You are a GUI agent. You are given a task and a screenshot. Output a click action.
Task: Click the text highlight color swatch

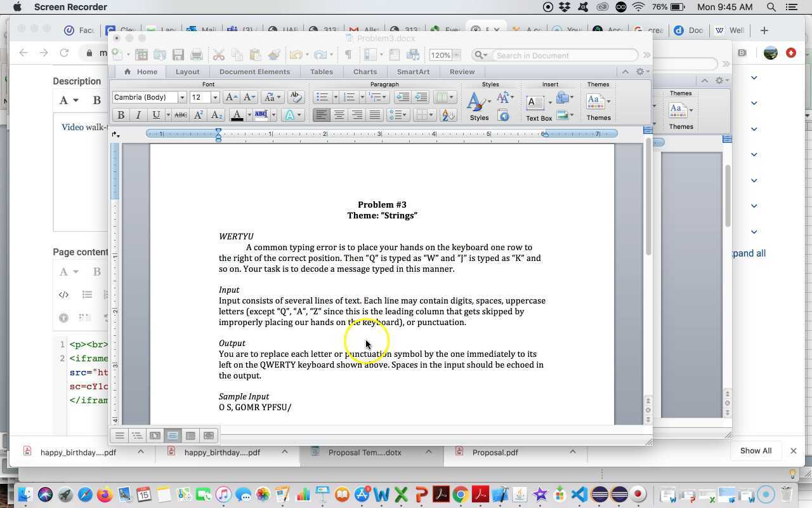click(261, 115)
